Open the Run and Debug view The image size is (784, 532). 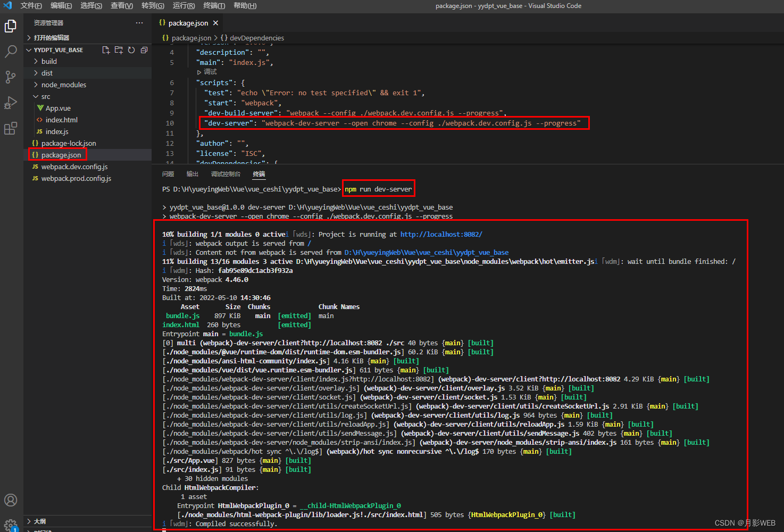click(11, 103)
